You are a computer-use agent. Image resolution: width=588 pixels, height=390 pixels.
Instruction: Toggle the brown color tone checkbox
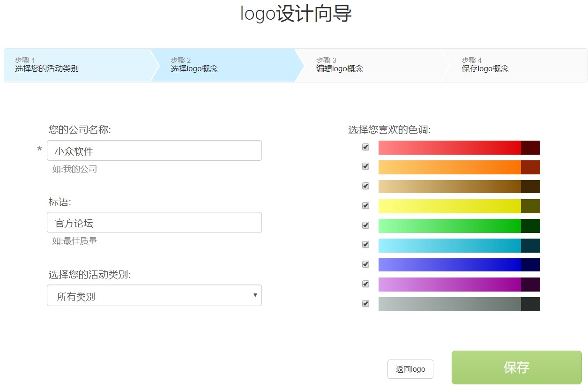(x=365, y=186)
